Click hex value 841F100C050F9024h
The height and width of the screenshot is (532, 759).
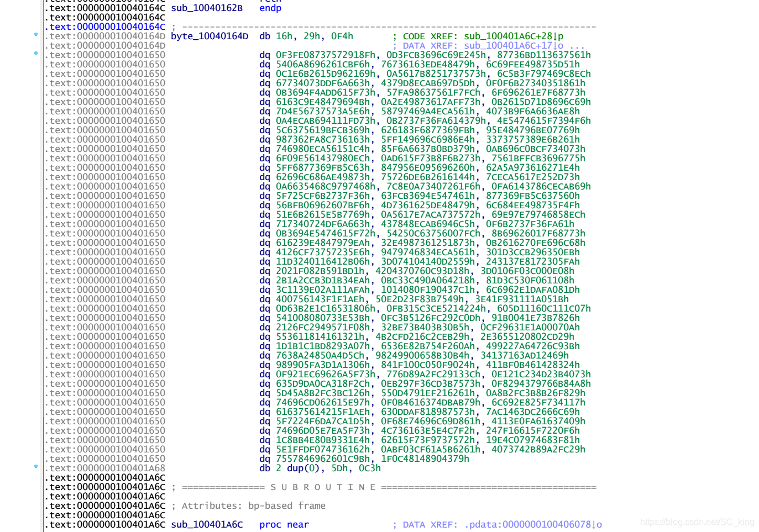[x=428, y=365]
